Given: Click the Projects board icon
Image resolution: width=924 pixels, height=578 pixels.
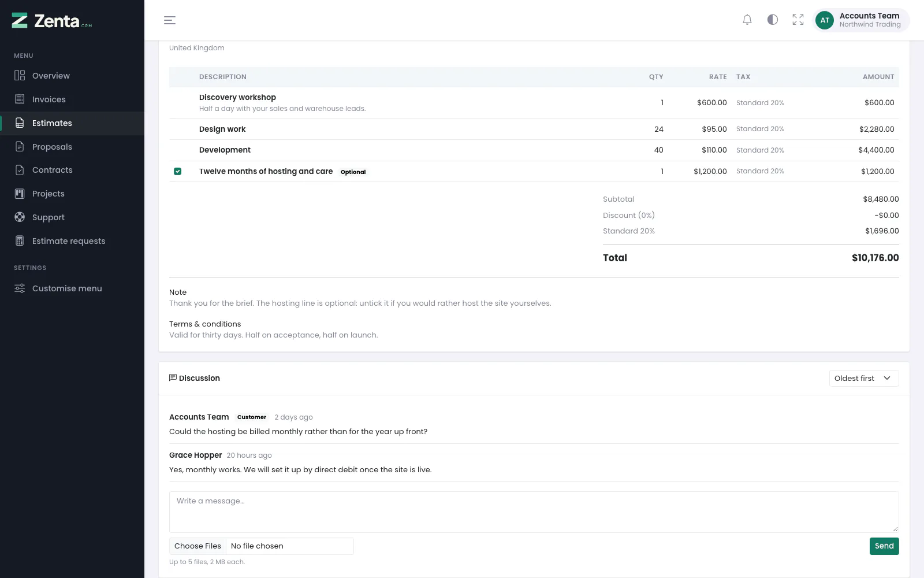Looking at the screenshot, I should [x=20, y=194].
